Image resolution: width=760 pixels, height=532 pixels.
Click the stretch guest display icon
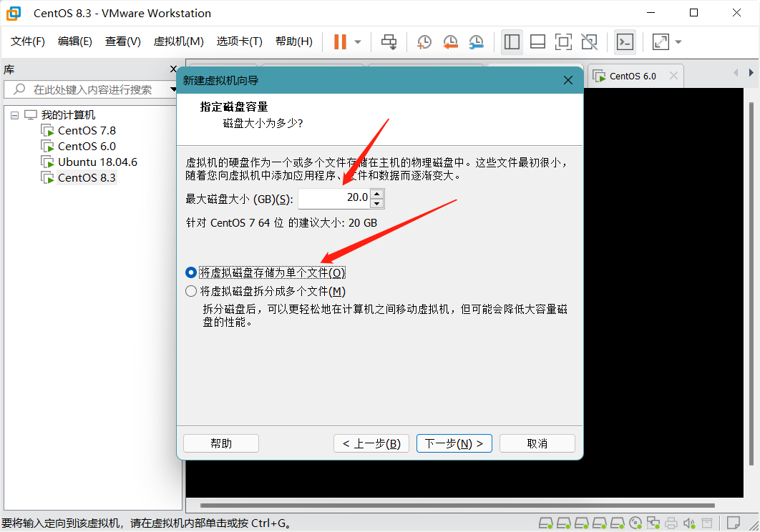661,41
